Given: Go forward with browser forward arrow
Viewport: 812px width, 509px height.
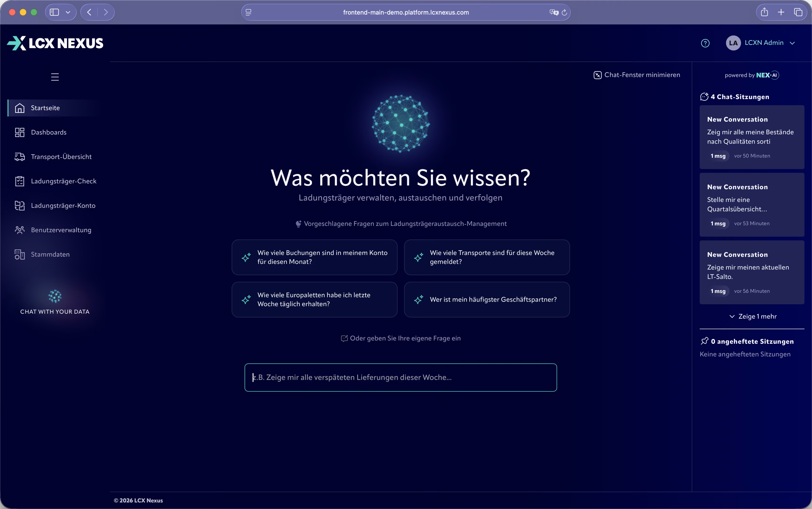Looking at the screenshot, I should pyautogui.click(x=106, y=12).
